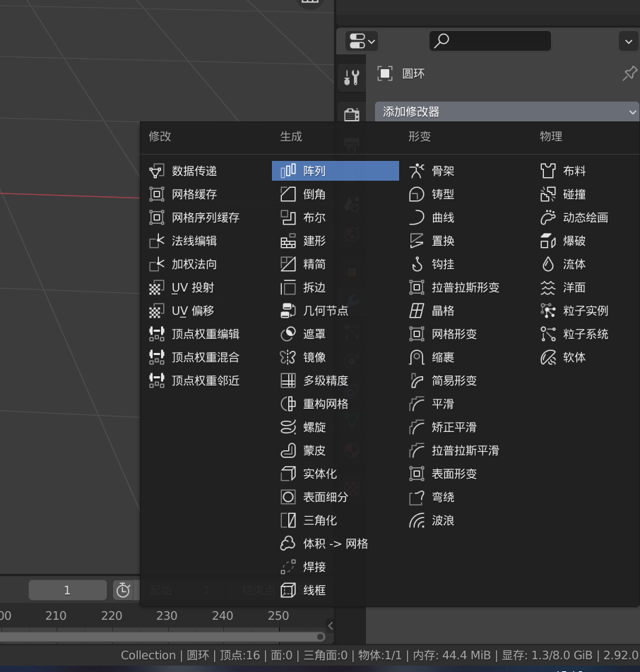Viewport: 640px width, 672px height.
Task: Click the properties search field
Action: pos(490,41)
